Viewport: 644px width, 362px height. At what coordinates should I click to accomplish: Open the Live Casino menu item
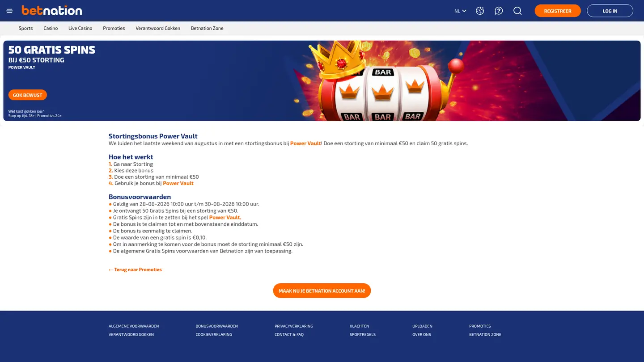[x=80, y=28]
